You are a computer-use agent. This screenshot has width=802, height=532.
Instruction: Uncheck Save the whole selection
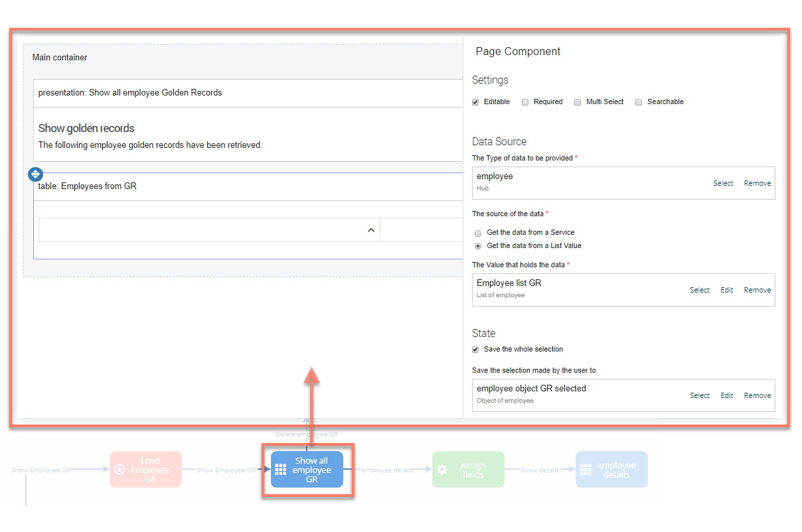click(x=475, y=350)
